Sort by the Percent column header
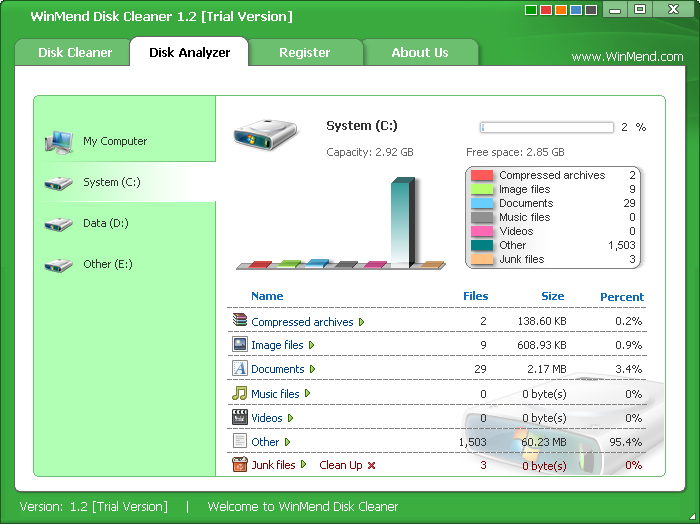Image resolution: width=700 pixels, height=524 pixels. tap(622, 297)
